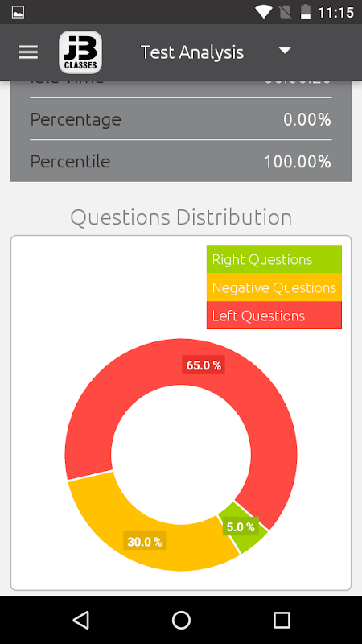Screen dimensions: 362x644
Task: Tap the Wi-Fi status icon
Action: tap(263, 12)
